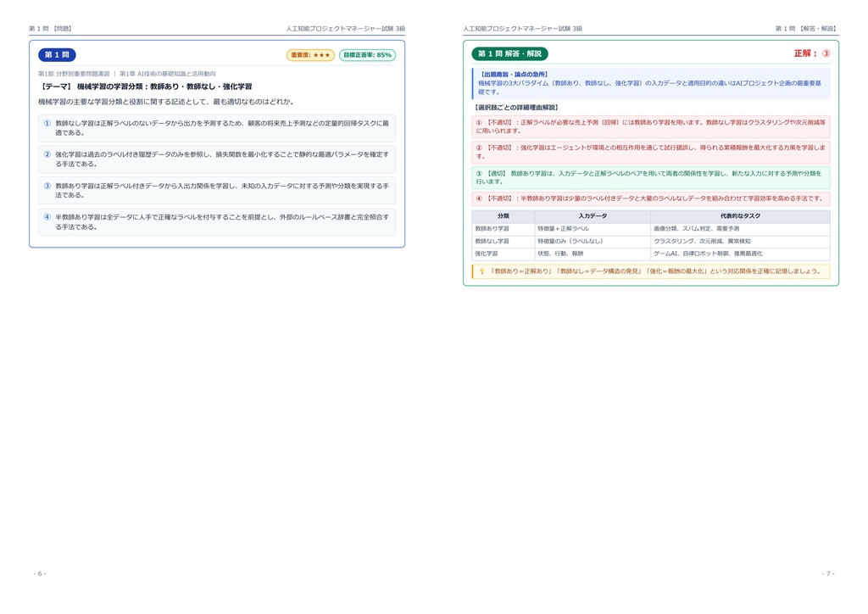Viewport: 868px width, 614px height.
Task: Click the page number - 7 -
Action: coord(828,573)
